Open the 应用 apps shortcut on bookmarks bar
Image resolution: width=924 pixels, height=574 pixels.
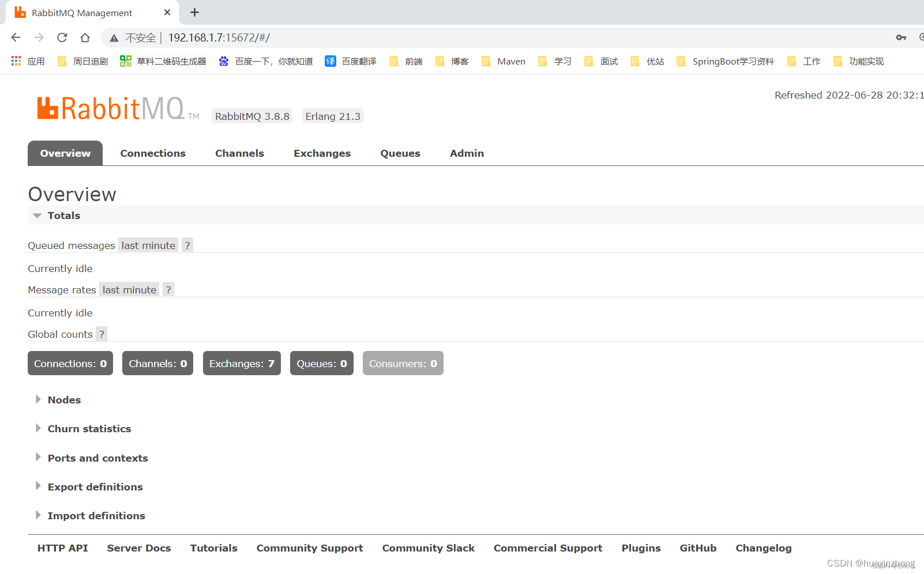pos(27,61)
